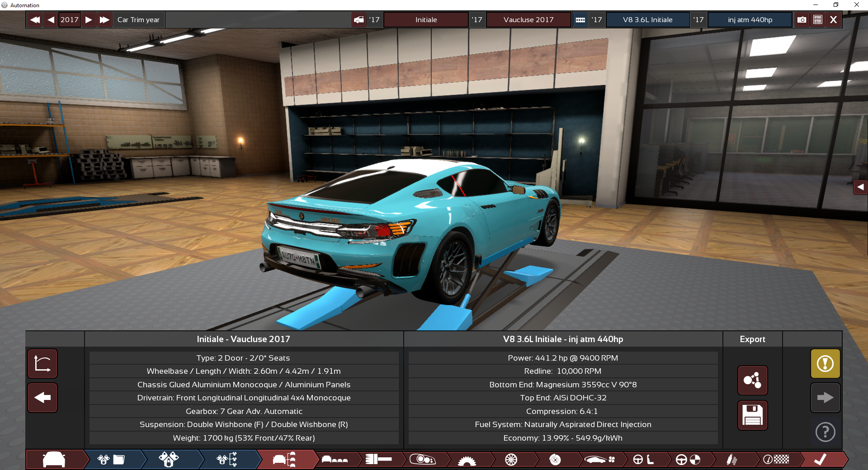
Task: Expand the collapsed side panel arrow on right edge
Action: (x=860, y=187)
